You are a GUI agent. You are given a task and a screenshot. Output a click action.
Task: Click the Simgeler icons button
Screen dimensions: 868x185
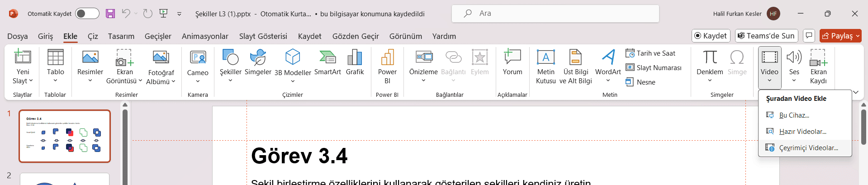258,63
